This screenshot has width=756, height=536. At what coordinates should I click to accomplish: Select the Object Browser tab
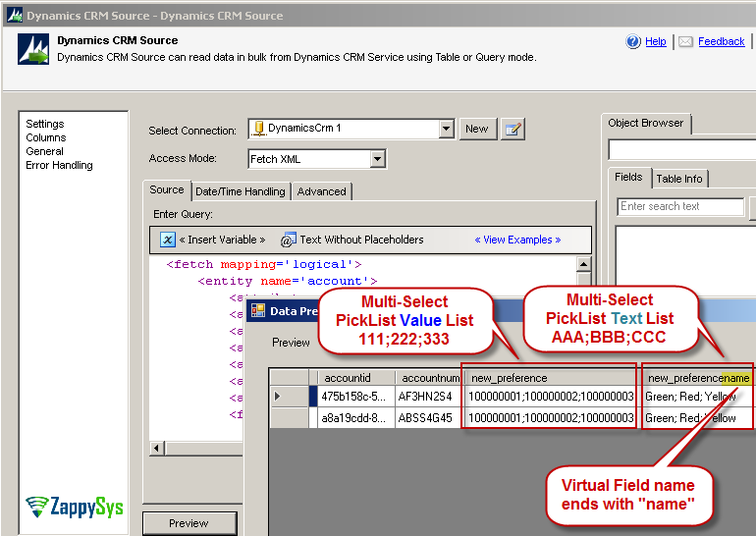coord(646,123)
